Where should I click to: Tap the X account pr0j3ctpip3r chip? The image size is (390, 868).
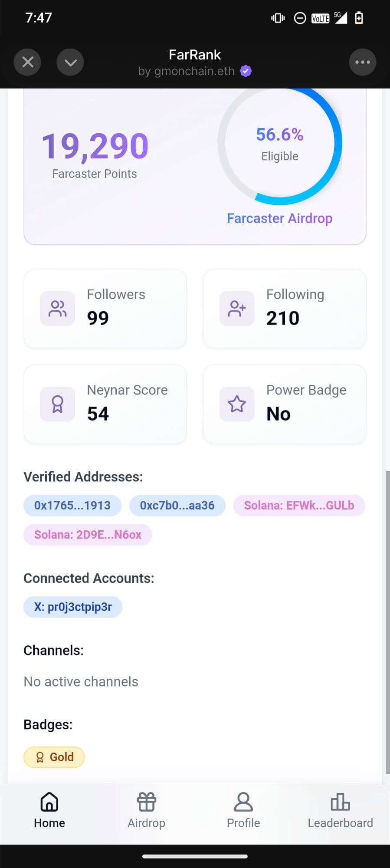point(73,607)
